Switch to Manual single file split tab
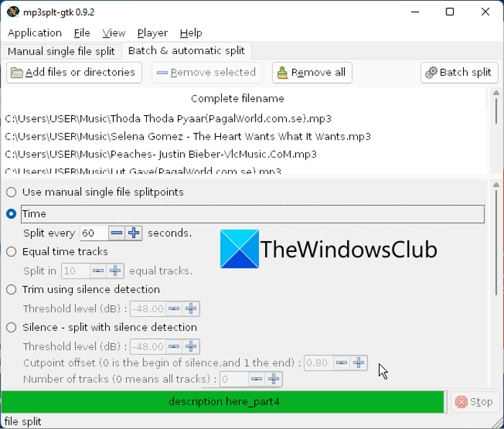504x429 pixels. tap(61, 51)
